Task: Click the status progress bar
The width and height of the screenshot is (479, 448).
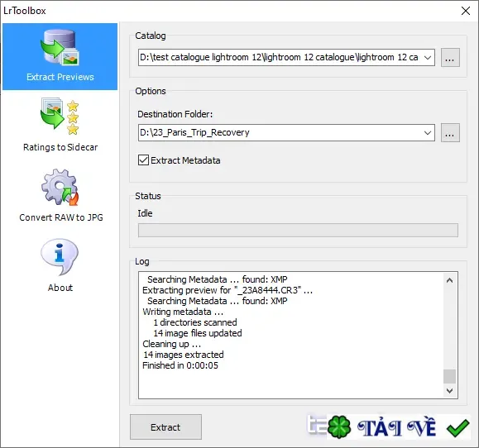Action: coord(298,230)
